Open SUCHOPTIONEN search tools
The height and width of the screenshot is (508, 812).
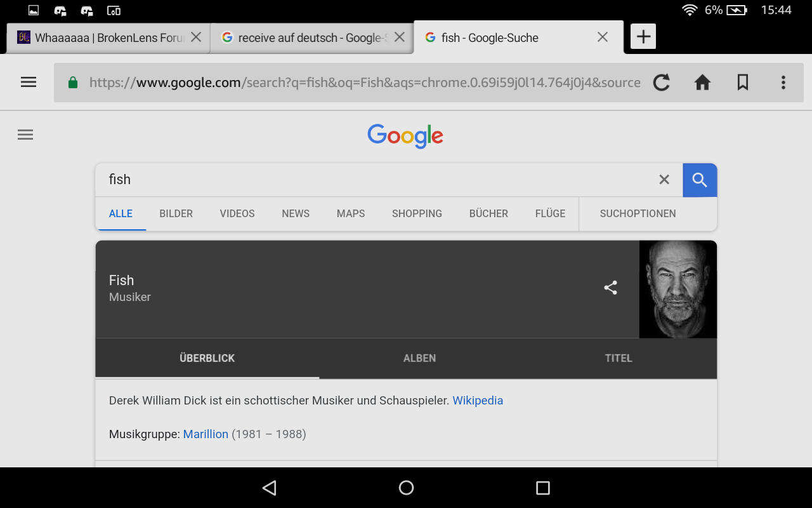click(x=638, y=213)
